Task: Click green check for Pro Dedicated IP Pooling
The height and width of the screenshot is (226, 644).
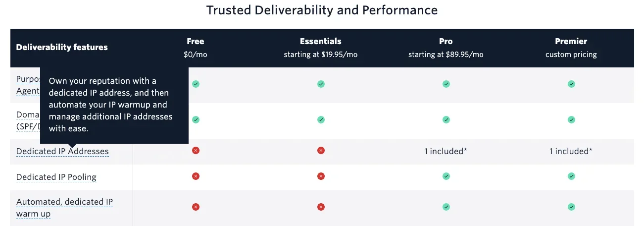Action: click(446, 176)
